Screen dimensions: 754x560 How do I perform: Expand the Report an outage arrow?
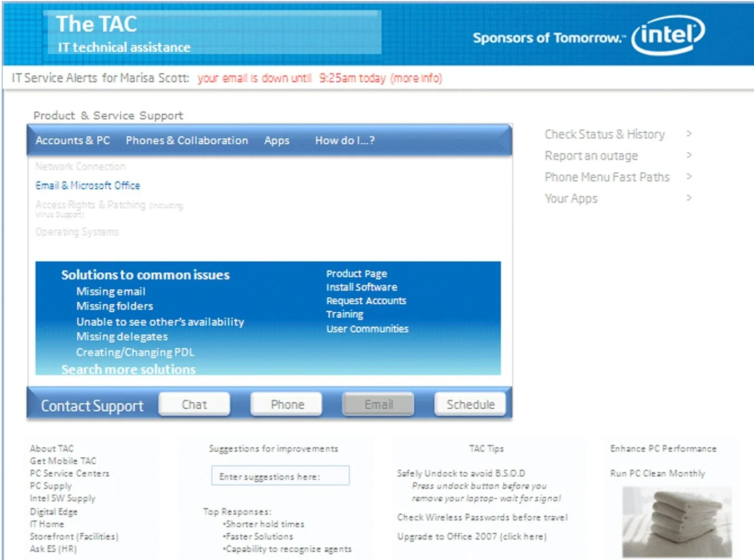click(x=689, y=155)
